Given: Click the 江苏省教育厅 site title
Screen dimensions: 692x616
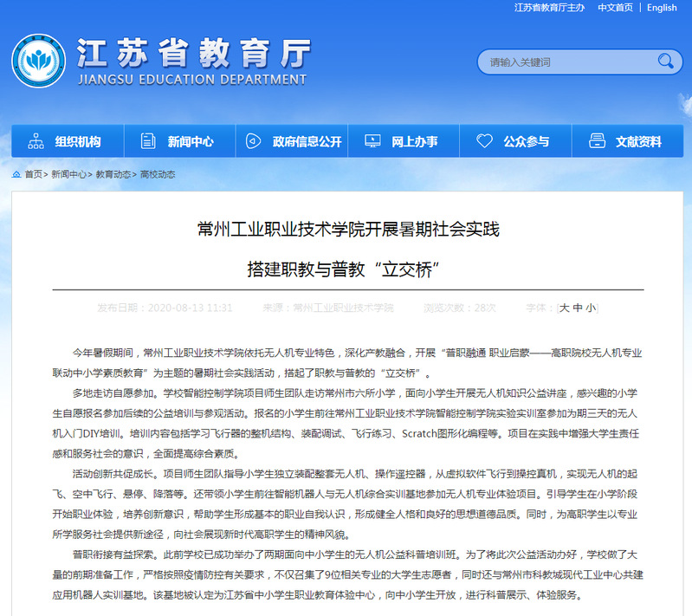Looking at the screenshot, I should (x=194, y=54).
